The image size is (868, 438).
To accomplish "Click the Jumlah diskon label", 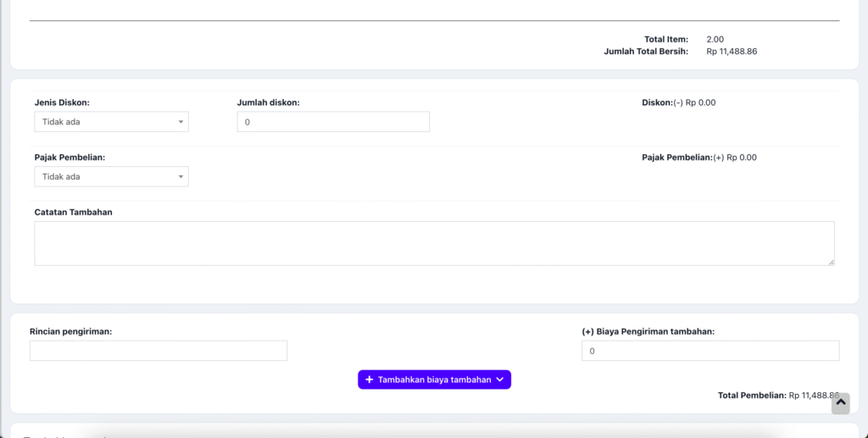I will point(268,103).
